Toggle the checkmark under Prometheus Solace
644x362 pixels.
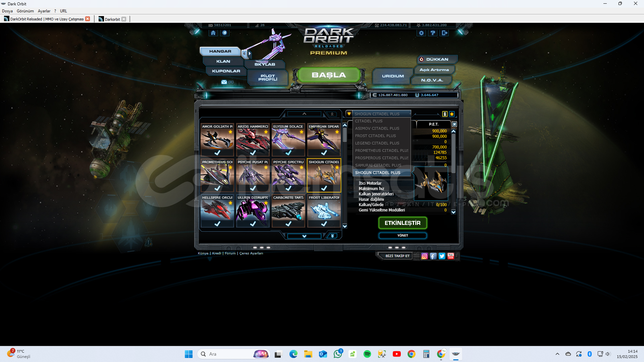pos(217,188)
